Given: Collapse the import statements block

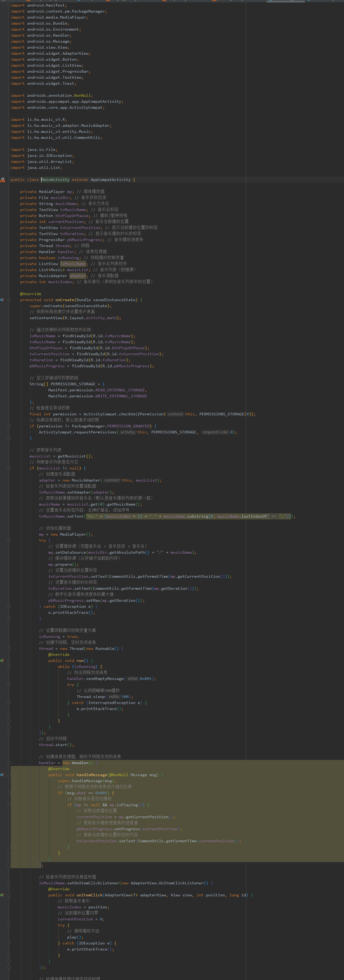Looking at the screenshot, I should [x=9, y=5].
